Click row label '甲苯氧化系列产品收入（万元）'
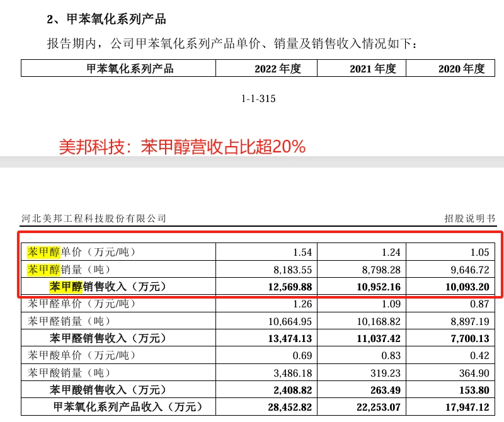The height and width of the screenshot is (422, 504). [128, 407]
